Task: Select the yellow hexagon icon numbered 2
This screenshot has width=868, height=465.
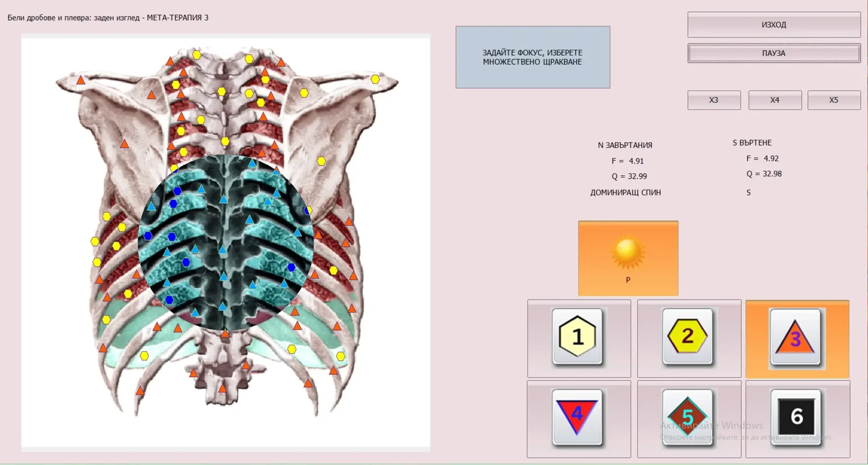Action: point(687,337)
